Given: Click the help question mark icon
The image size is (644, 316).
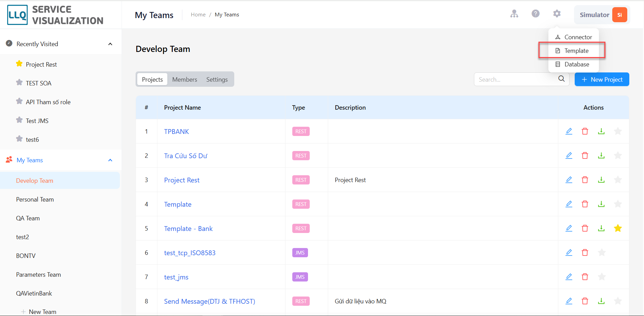Looking at the screenshot, I should tap(535, 14).
